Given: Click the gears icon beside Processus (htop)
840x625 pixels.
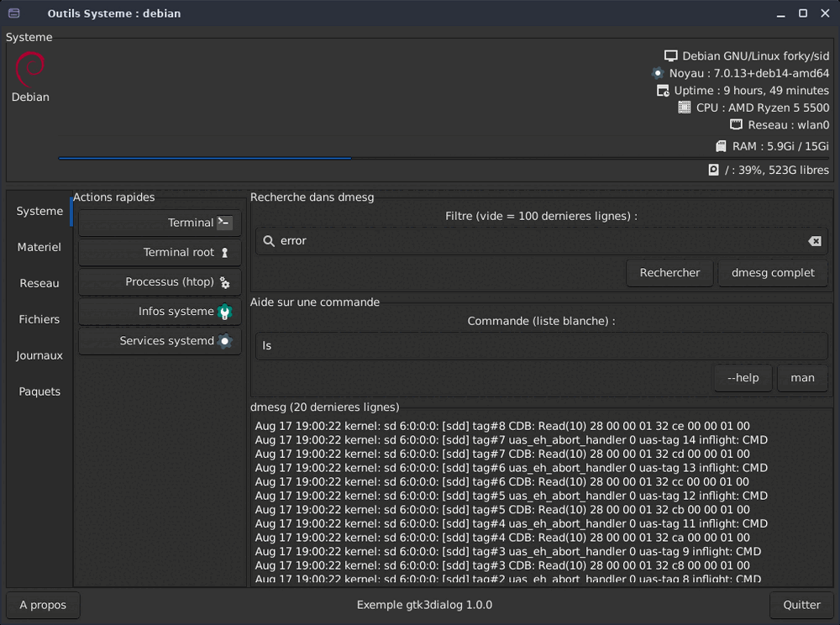Looking at the screenshot, I should [x=224, y=282].
